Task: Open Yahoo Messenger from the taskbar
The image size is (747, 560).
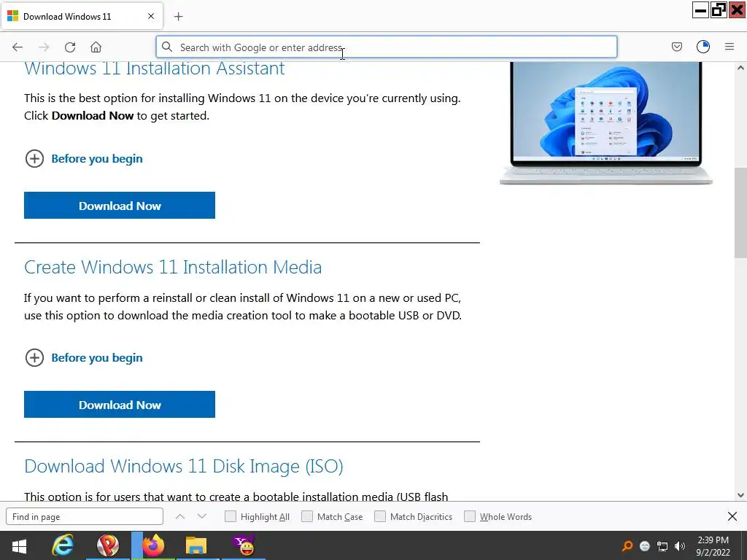Action: tap(244, 545)
